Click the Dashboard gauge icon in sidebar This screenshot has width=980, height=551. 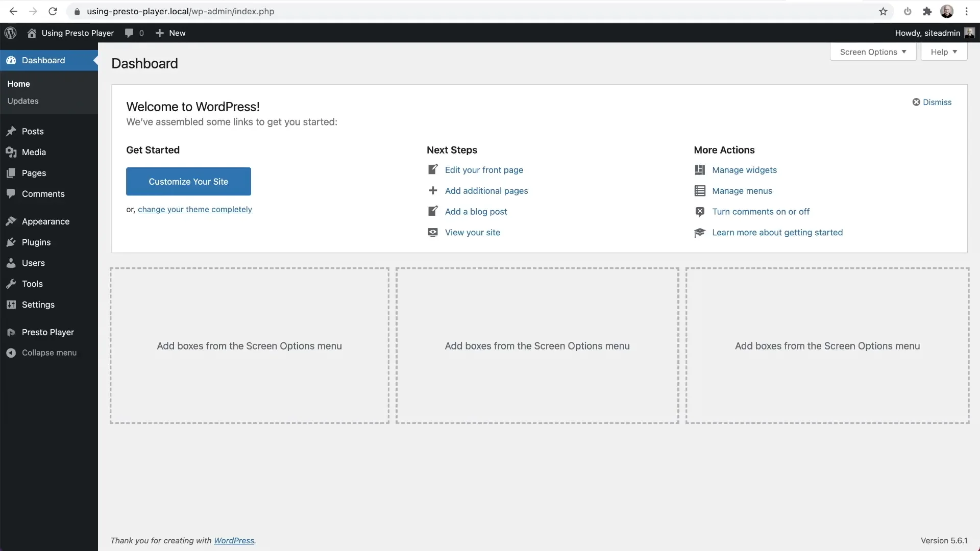(x=11, y=60)
